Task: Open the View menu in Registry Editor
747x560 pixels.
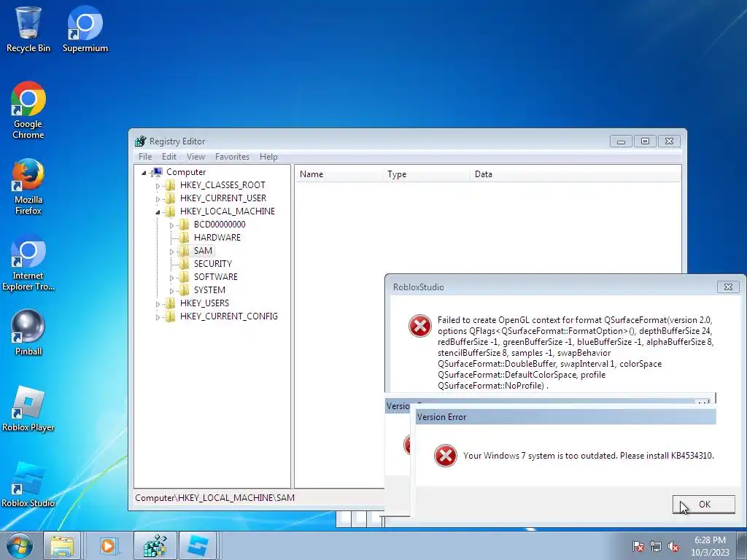Action: tap(196, 157)
